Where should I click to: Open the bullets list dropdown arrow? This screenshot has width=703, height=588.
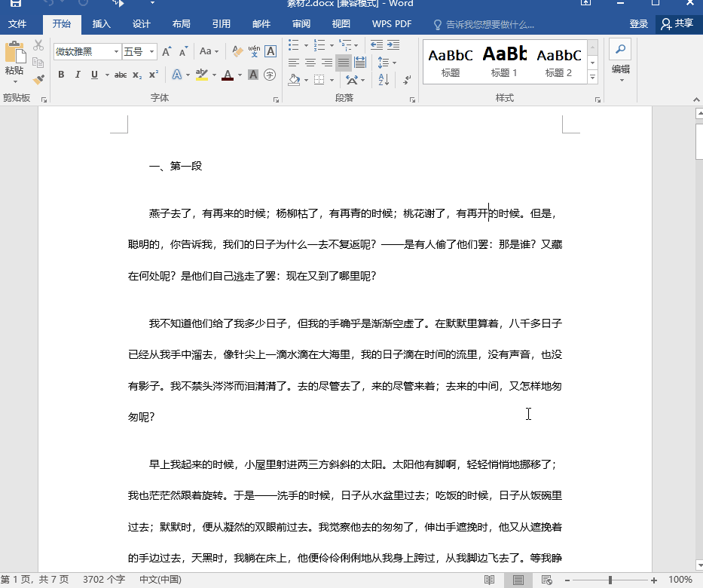(x=306, y=45)
